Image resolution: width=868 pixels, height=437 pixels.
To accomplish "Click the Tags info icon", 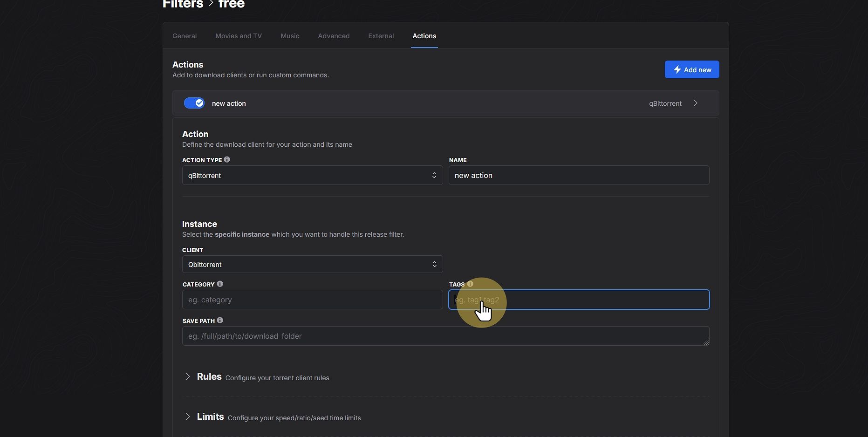I will [x=470, y=284].
